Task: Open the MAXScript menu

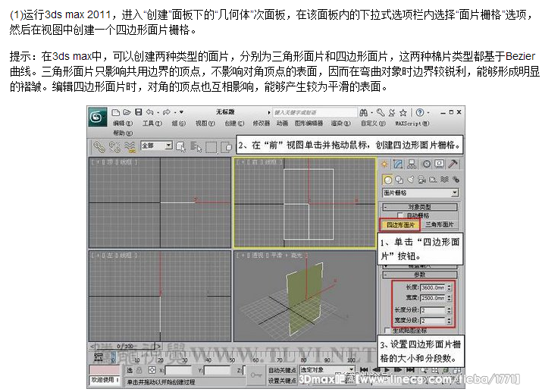Action: click(x=412, y=124)
